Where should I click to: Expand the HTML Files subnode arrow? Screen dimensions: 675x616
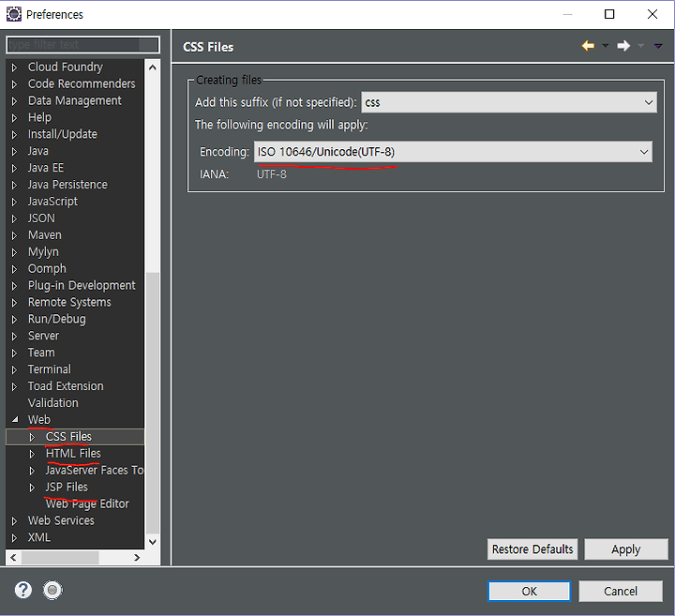(x=32, y=454)
